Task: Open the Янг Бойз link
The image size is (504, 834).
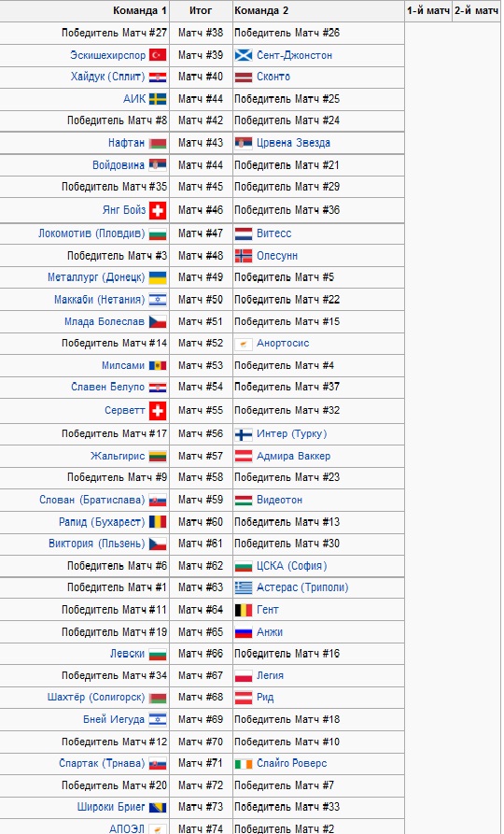Action: (x=124, y=211)
